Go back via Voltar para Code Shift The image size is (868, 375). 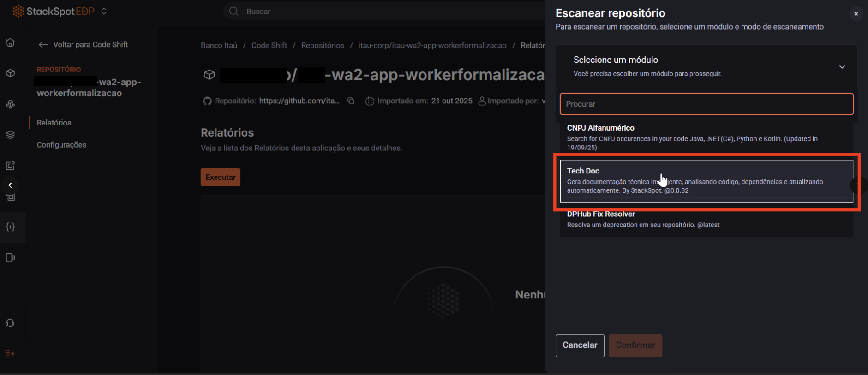84,44
